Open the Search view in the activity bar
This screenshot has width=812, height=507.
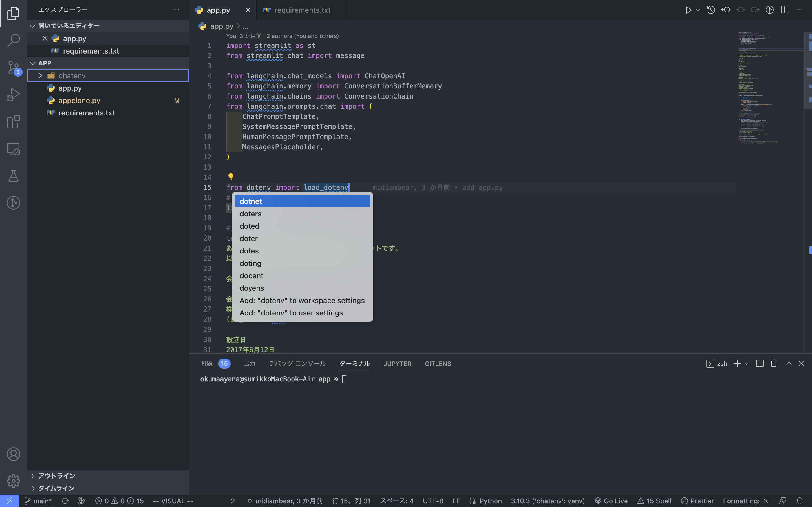tap(14, 40)
